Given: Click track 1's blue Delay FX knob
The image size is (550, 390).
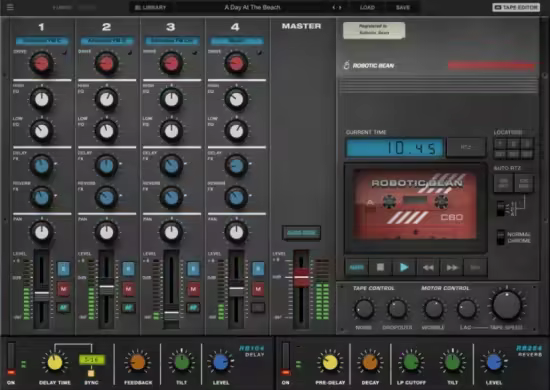Looking at the screenshot, I should pos(42,166).
